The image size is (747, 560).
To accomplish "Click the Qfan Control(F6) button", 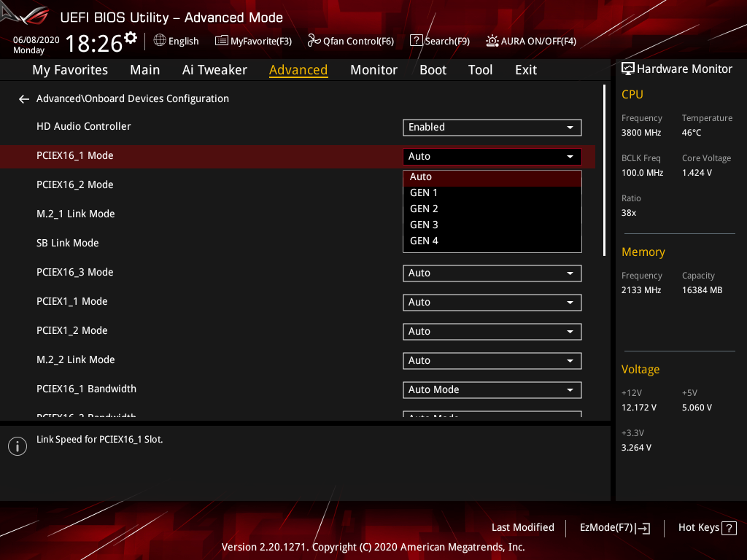I will (x=351, y=41).
